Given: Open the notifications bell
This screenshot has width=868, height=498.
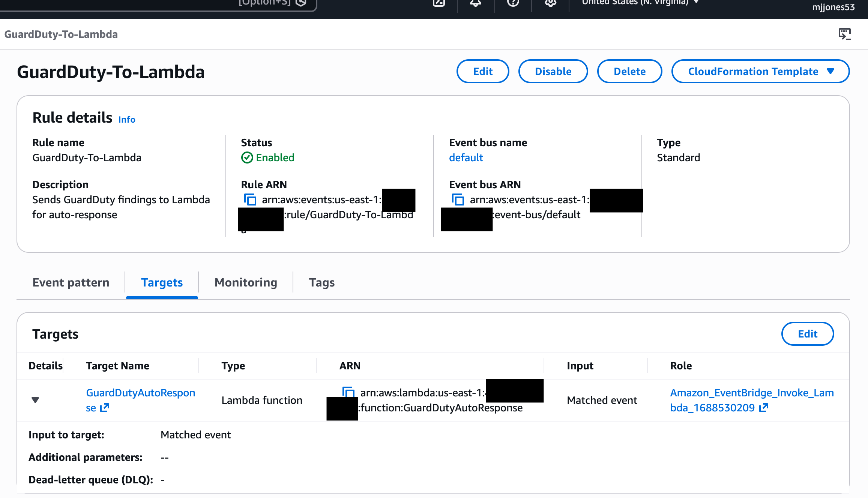Looking at the screenshot, I should pos(476,3).
